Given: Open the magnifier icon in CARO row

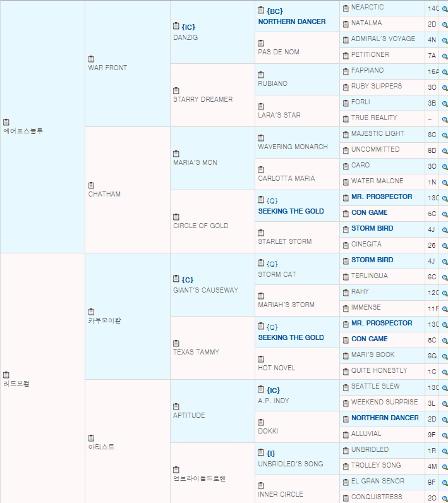Looking at the screenshot, I should [x=444, y=167].
